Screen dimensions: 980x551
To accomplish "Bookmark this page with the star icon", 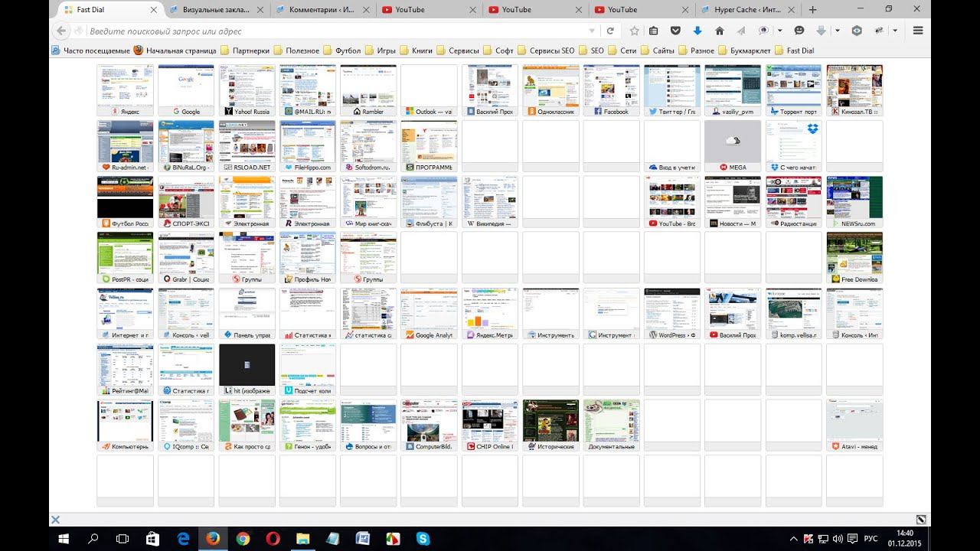I will (634, 31).
